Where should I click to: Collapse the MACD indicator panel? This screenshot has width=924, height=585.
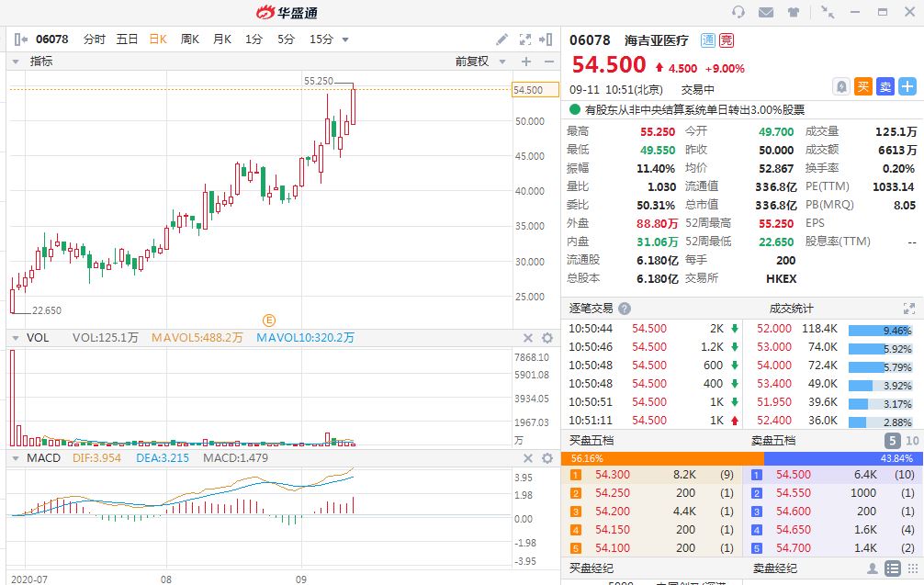(x=15, y=457)
